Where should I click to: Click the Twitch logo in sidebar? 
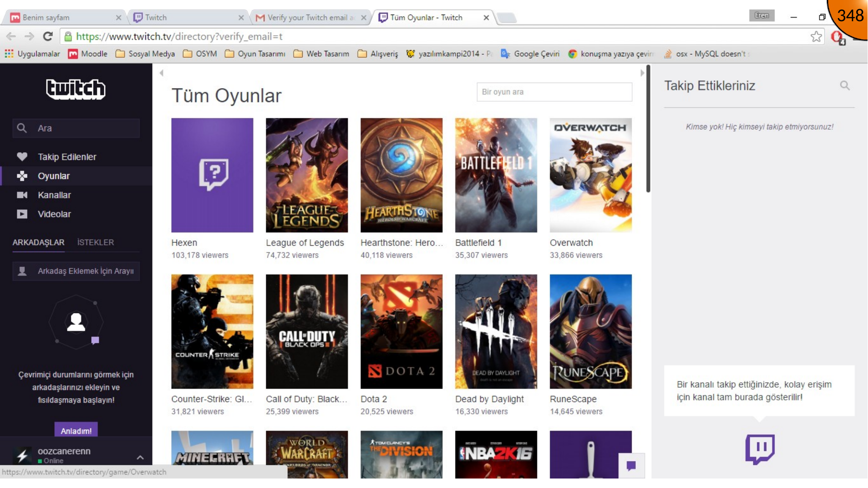pyautogui.click(x=76, y=89)
